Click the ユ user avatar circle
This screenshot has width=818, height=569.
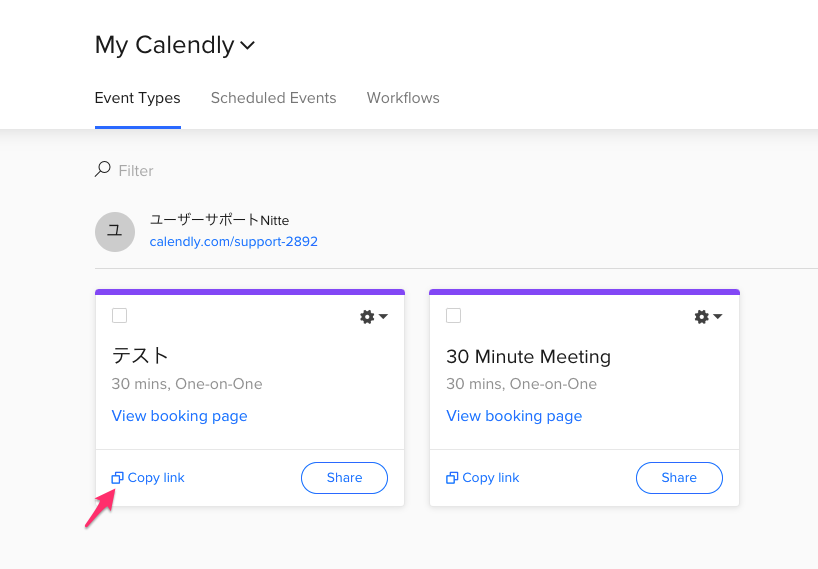(115, 232)
